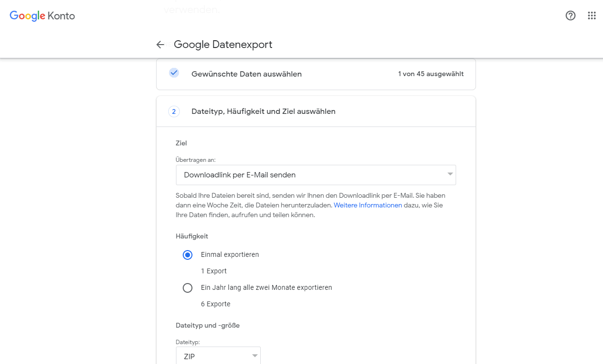
Task: Select "Einmal exportieren" radio button
Action: pos(188,255)
